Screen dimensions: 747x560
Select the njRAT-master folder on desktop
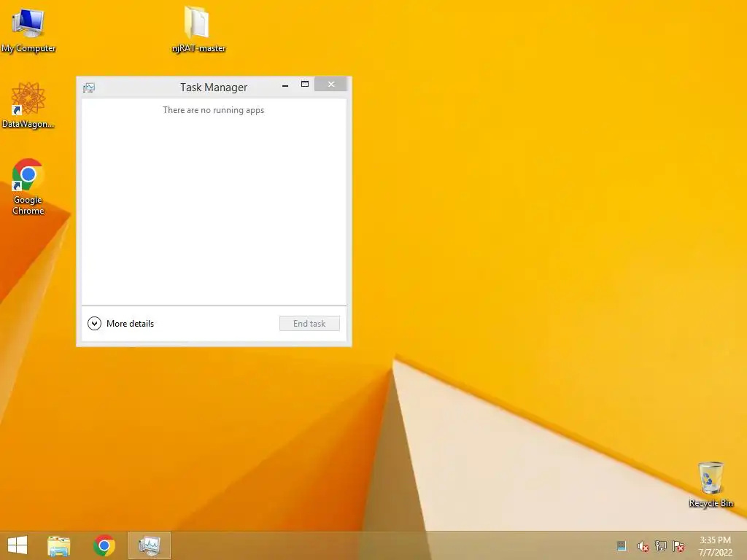[x=198, y=29]
